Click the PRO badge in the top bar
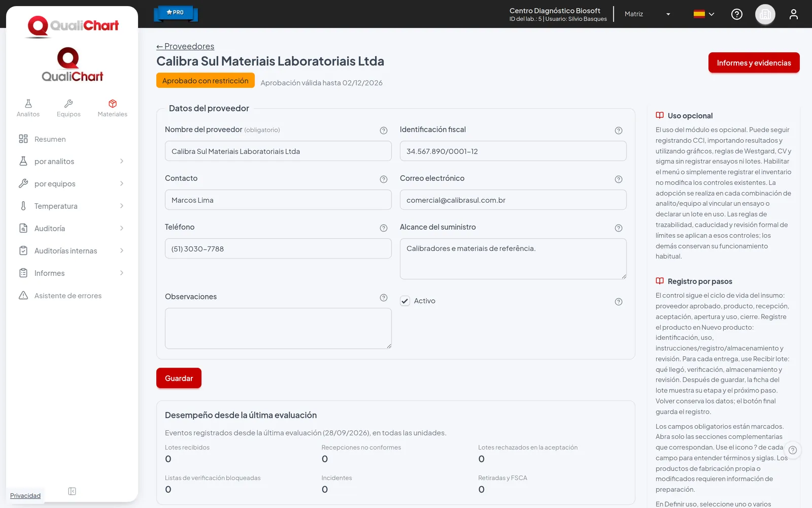The height and width of the screenshot is (508, 812). pos(176,13)
